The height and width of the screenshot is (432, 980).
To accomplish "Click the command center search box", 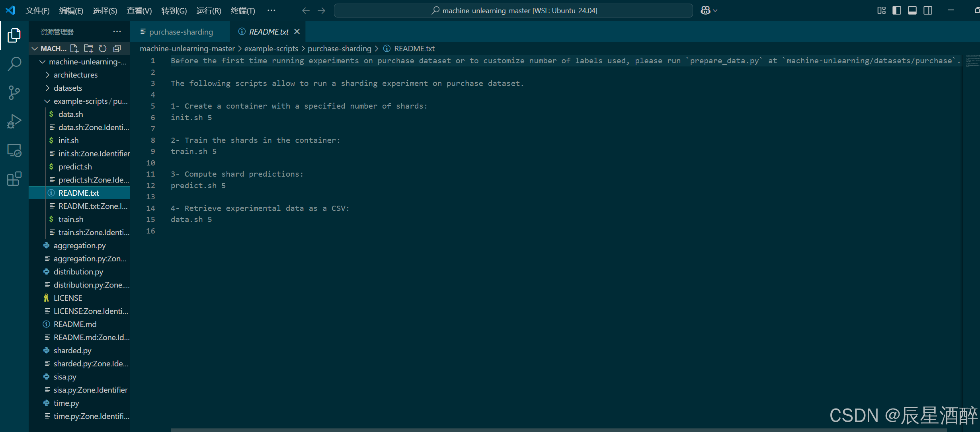I will pos(513,11).
